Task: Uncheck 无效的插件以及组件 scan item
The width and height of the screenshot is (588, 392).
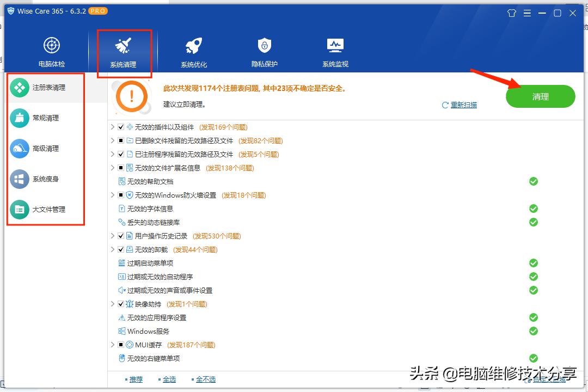Action: (x=121, y=127)
